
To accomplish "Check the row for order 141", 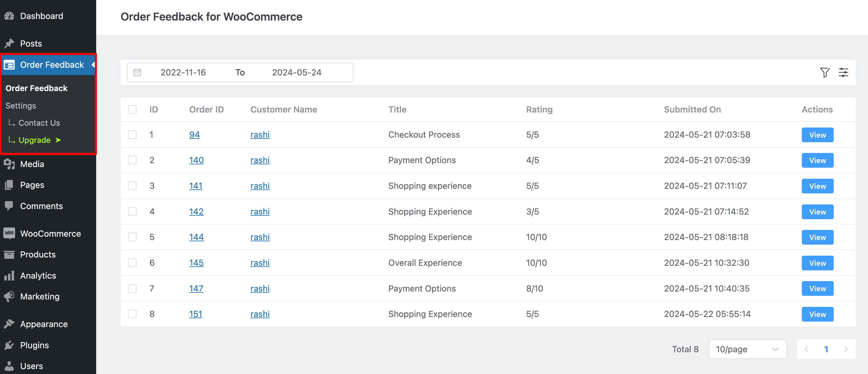I will [x=132, y=186].
